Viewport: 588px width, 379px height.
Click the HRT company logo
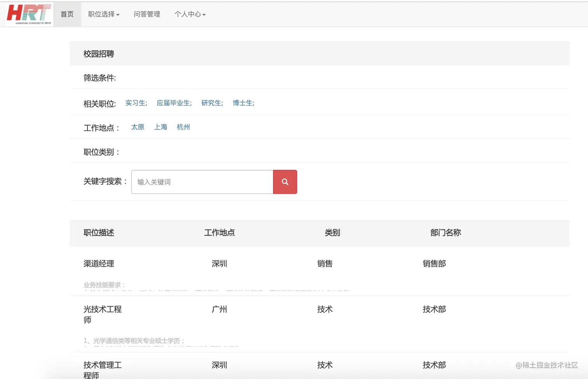(x=29, y=14)
